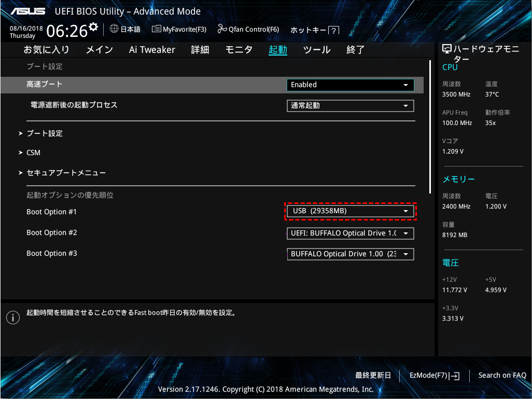This screenshot has height=399, width=532.
Task: Open the ツール tab
Action: pyautogui.click(x=317, y=50)
